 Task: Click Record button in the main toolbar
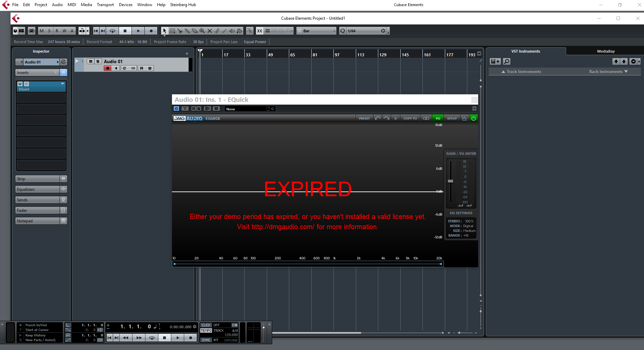[x=151, y=31]
